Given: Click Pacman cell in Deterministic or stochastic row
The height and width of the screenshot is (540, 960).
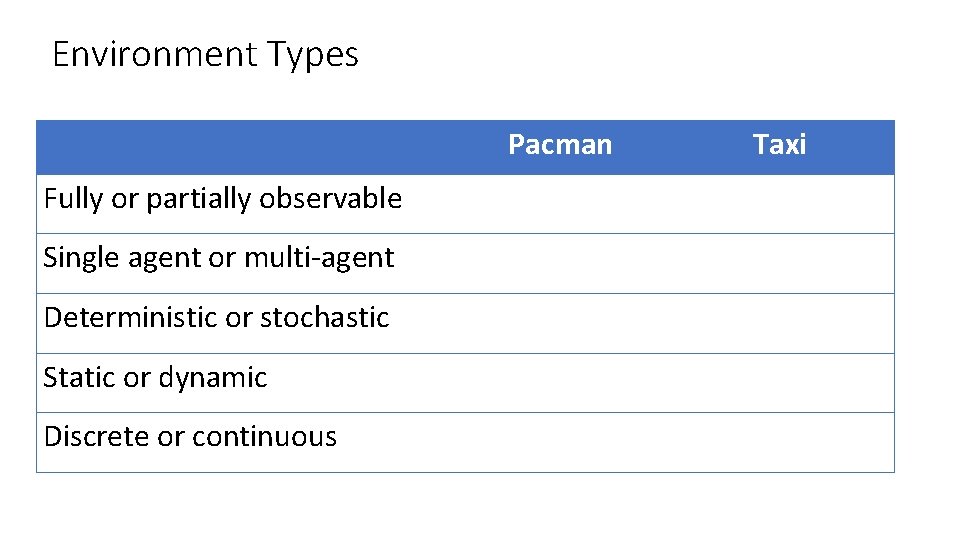Looking at the screenshot, I should pos(560,323).
